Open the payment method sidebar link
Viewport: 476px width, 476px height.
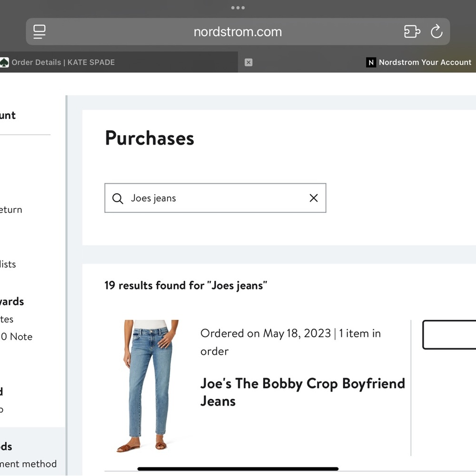[28, 464]
